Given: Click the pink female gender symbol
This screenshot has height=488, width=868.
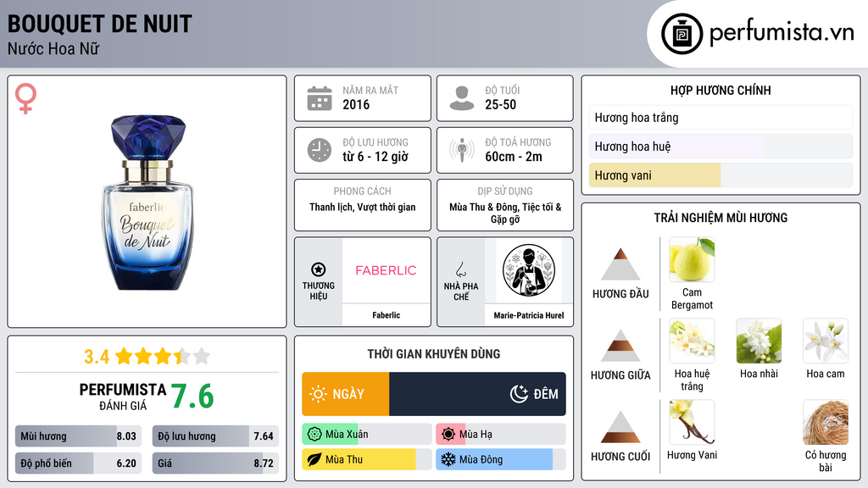Looking at the screenshot, I should [x=25, y=98].
